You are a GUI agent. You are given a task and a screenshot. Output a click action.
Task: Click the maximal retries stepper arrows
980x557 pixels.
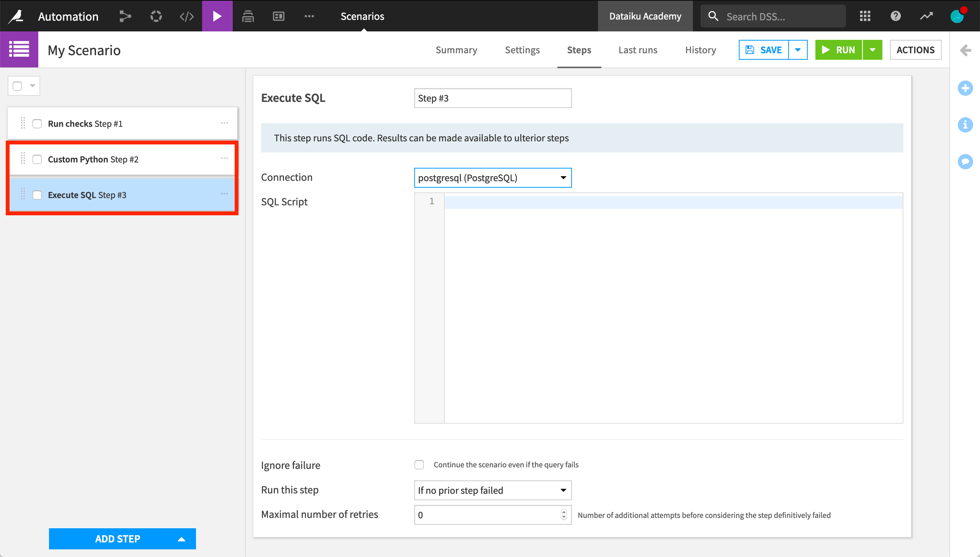[x=563, y=515]
